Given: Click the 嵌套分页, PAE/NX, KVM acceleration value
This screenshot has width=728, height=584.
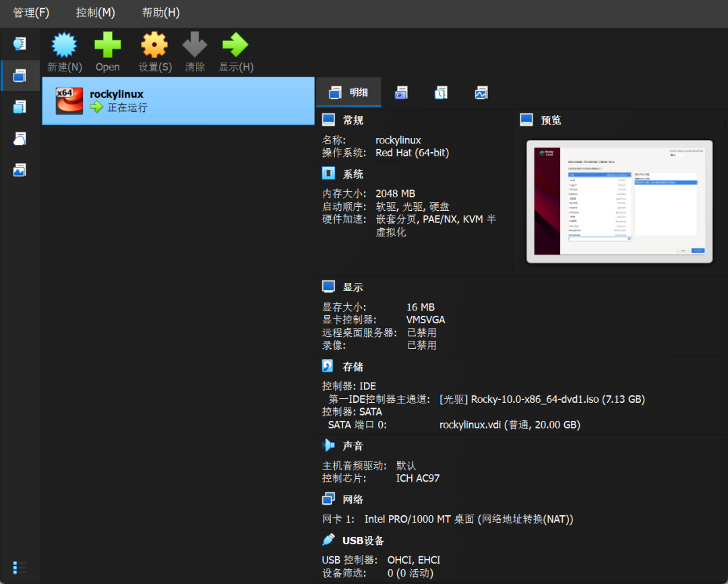Looking at the screenshot, I should click(x=435, y=226).
